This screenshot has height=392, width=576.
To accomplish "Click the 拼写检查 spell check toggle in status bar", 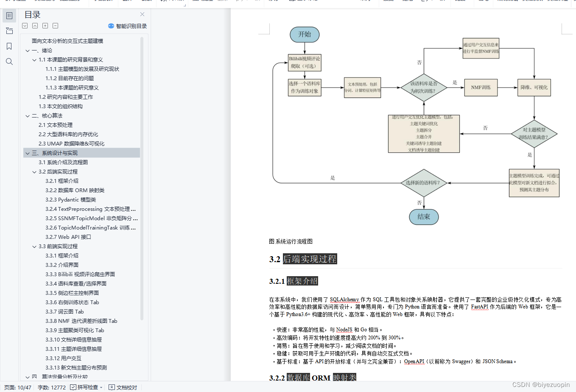I will tap(83, 387).
